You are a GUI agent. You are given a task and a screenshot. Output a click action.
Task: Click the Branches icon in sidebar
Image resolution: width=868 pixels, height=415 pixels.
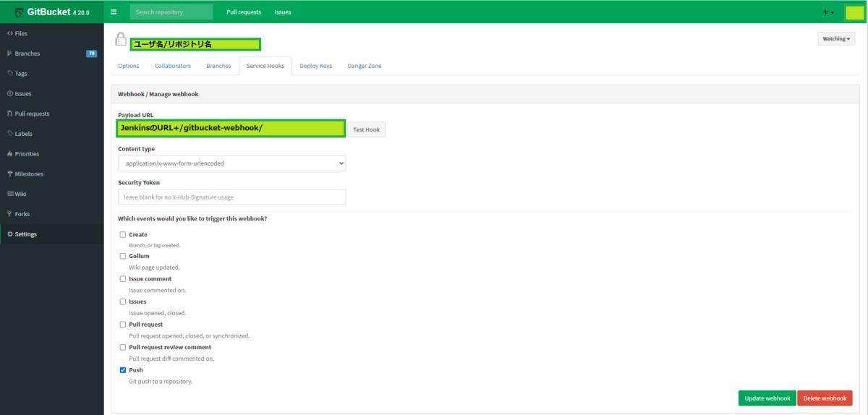click(x=9, y=54)
